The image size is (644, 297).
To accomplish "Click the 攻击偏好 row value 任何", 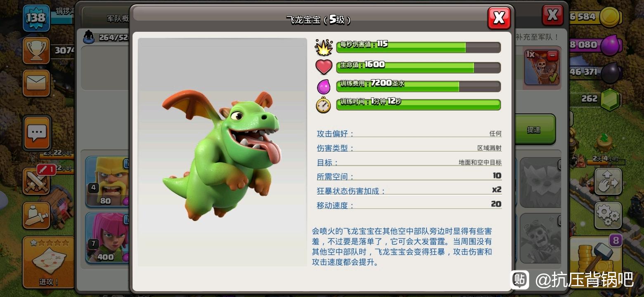I will pos(495,134).
